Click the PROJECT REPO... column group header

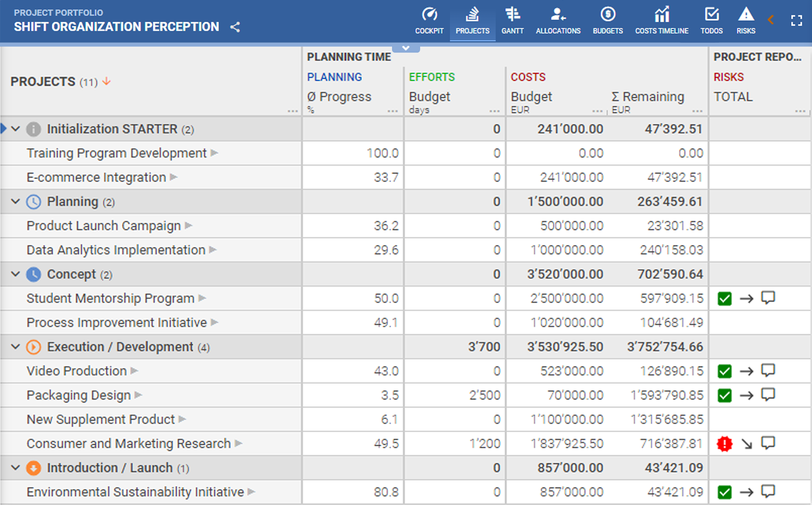pos(757,57)
